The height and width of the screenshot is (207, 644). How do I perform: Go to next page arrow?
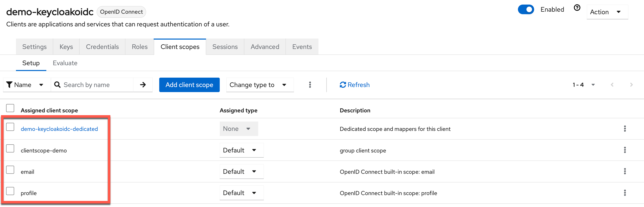(x=631, y=85)
